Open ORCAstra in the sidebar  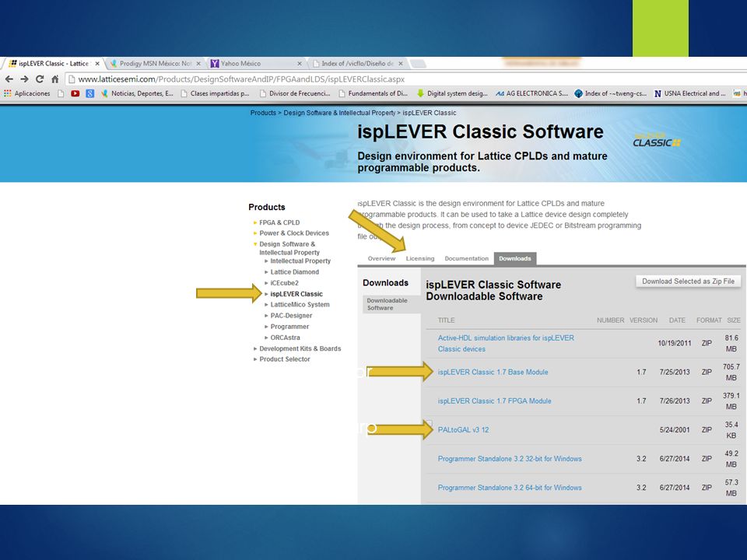(285, 338)
